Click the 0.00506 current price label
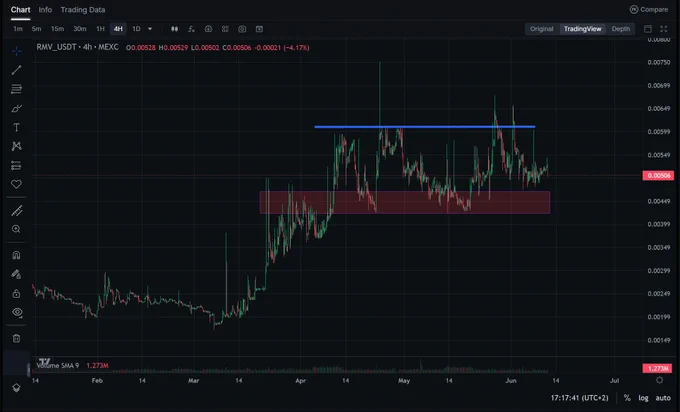The image size is (680, 412). coord(658,176)
